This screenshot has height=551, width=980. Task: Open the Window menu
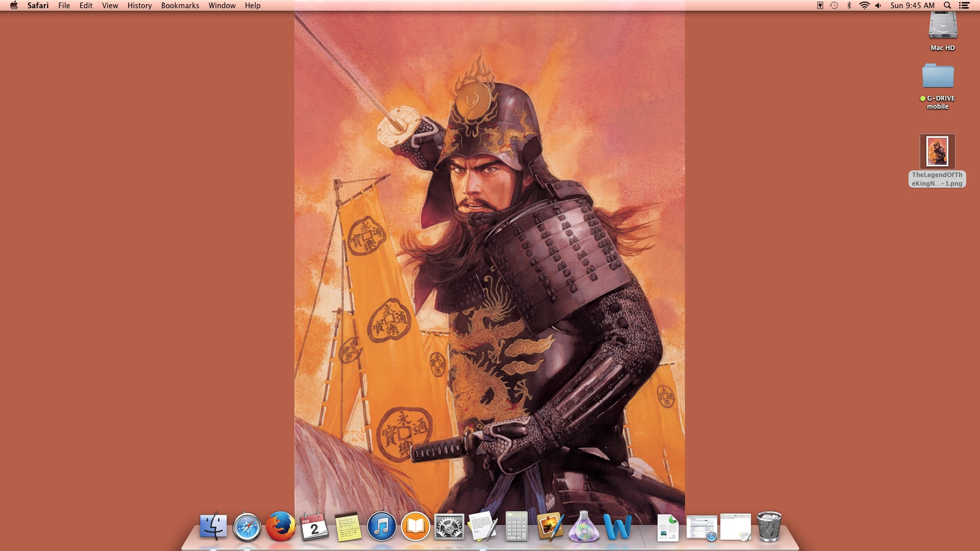pos(222,6)
